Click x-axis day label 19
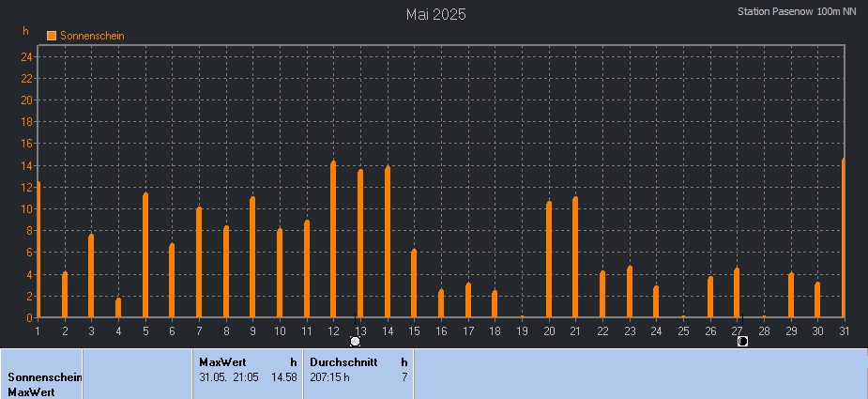Image resolution: width=868 pixels, height=399 pixels. pos(522,330)
